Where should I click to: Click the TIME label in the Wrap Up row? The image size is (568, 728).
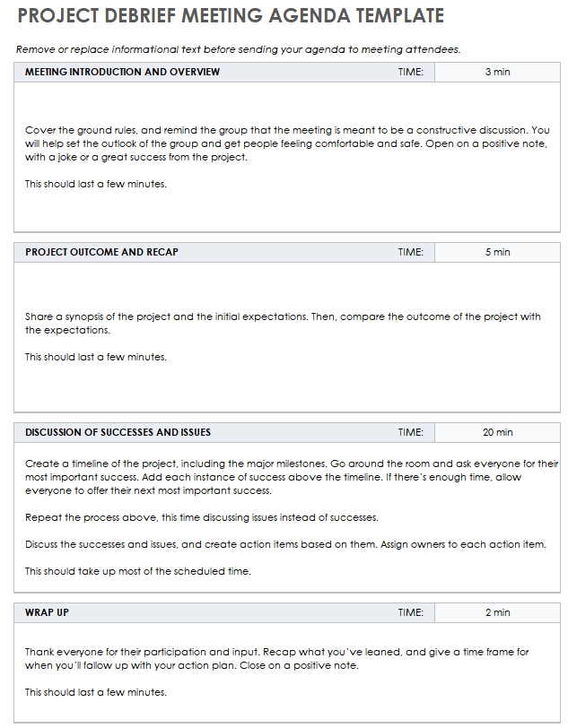(x=410, y=612)
